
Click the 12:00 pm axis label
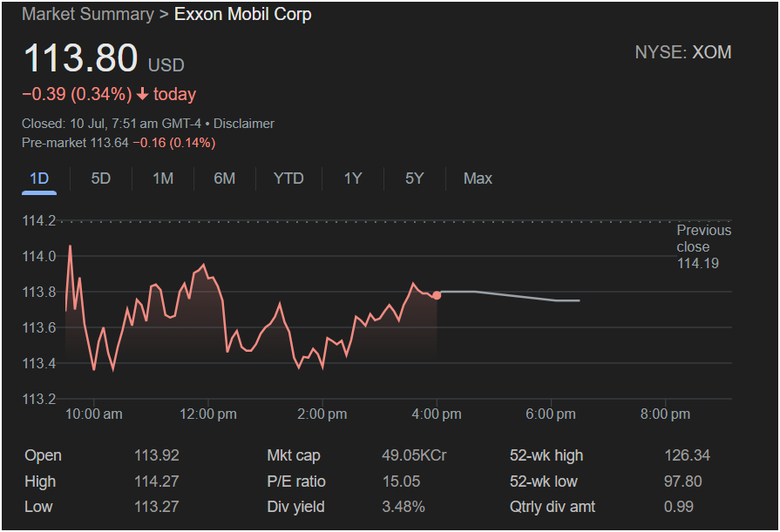tap(208, 414)
